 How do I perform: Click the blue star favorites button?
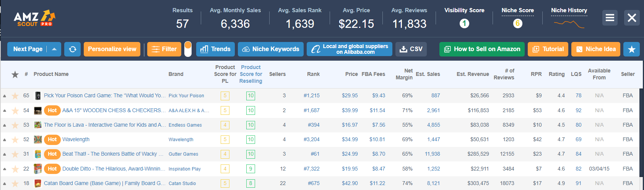click(631, 49)
